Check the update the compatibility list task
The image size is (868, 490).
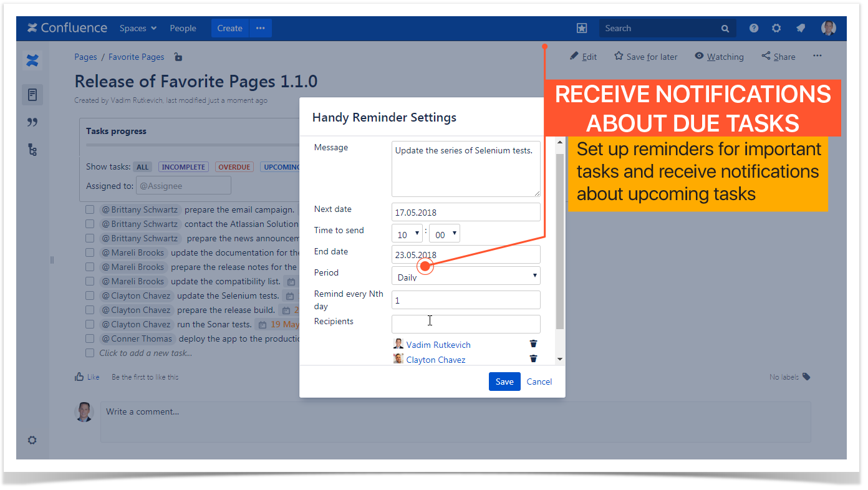(x=90, y=281)
